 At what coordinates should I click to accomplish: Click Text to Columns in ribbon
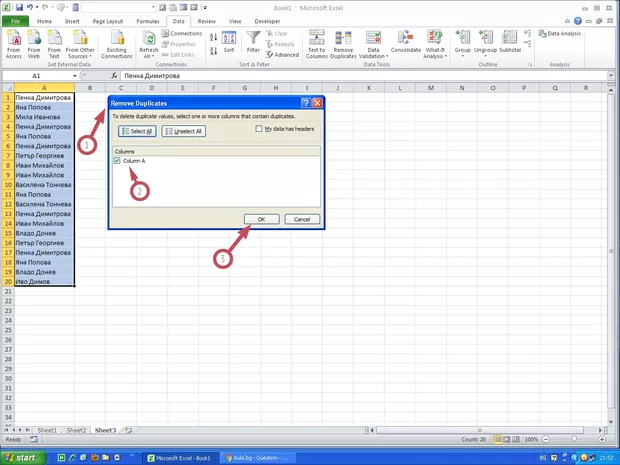coord(316,44)
